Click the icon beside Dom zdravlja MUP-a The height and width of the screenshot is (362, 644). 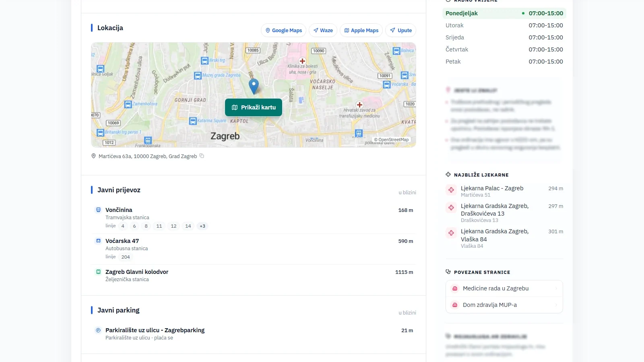[455, 305]
